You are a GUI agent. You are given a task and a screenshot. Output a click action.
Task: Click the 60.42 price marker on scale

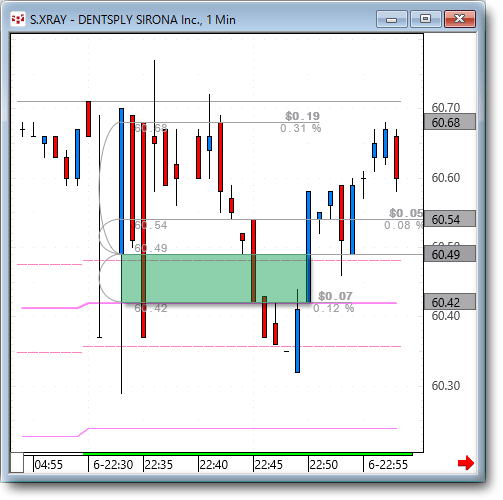tap(449, 302)
